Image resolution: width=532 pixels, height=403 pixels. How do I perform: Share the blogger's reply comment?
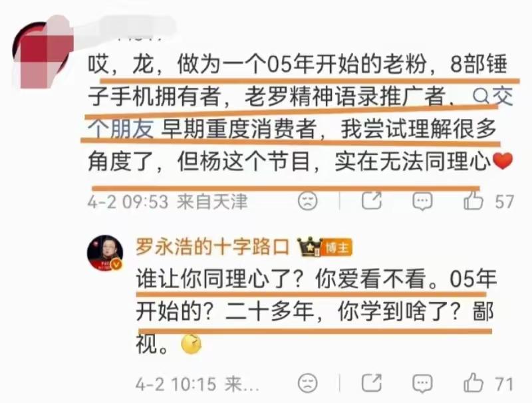372,382
